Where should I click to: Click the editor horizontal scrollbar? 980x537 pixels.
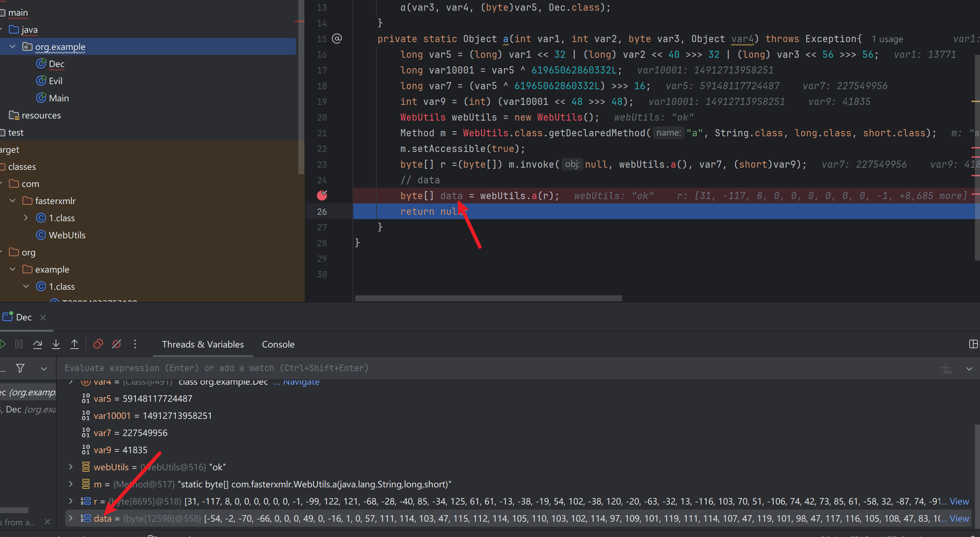[488, 298]
